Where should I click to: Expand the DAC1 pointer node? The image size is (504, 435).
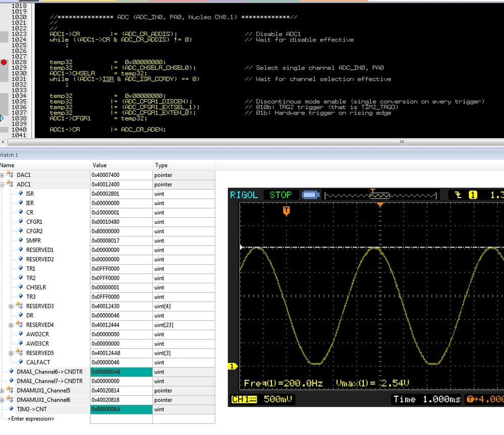click(x=2, y=175)
